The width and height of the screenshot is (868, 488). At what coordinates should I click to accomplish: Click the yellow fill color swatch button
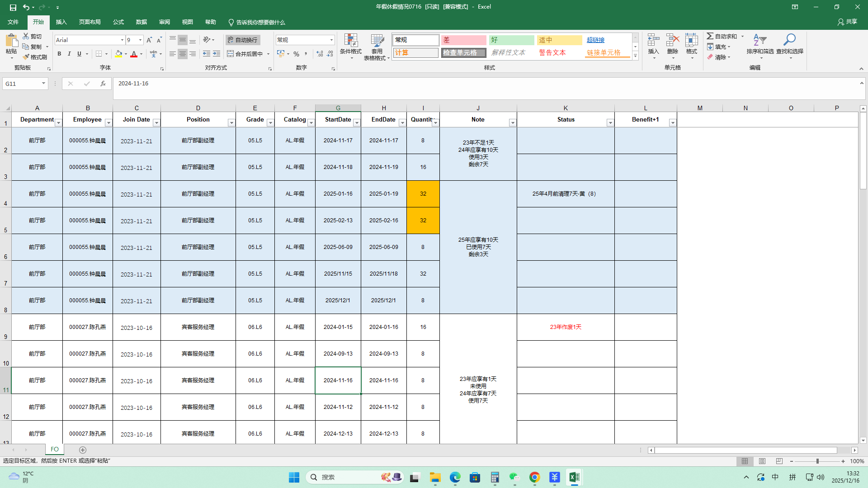pyautogui.click(x=118, y=54)
